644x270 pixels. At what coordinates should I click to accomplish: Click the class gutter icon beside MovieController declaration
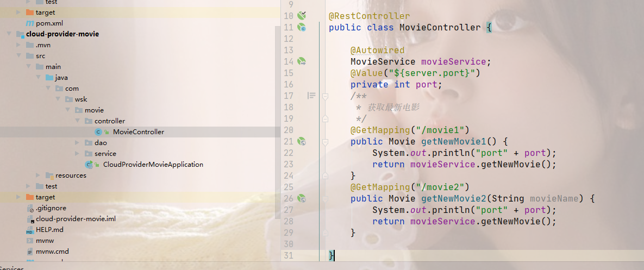point(302,28)
